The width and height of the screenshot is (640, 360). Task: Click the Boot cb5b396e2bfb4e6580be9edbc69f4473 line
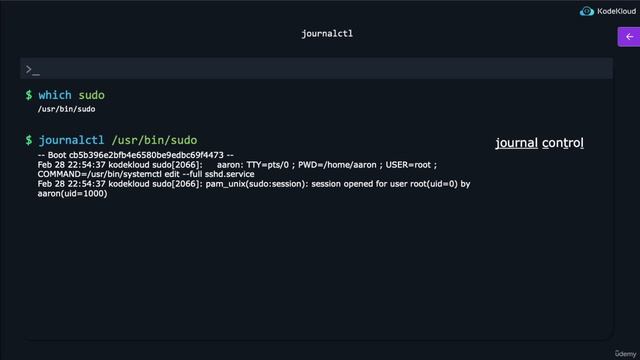tap(136, 155)
